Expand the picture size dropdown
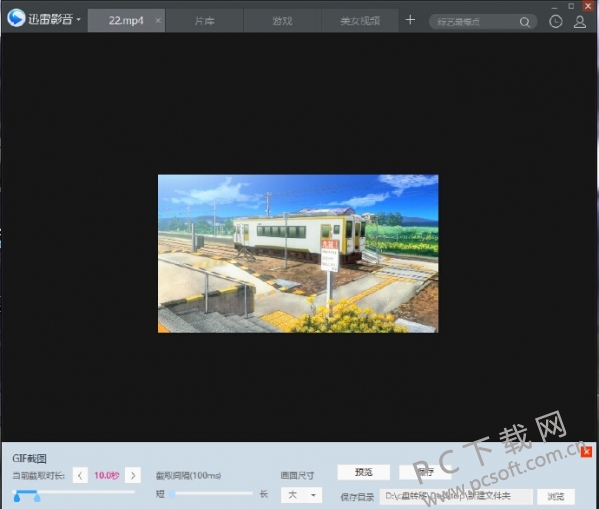Screen dimensions: 599x509 coord(301,495)
